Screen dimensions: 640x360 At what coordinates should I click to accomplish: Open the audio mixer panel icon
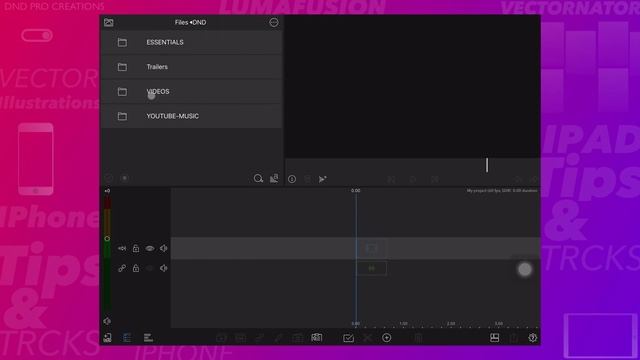pyautogui.click(x=148, y=338)
